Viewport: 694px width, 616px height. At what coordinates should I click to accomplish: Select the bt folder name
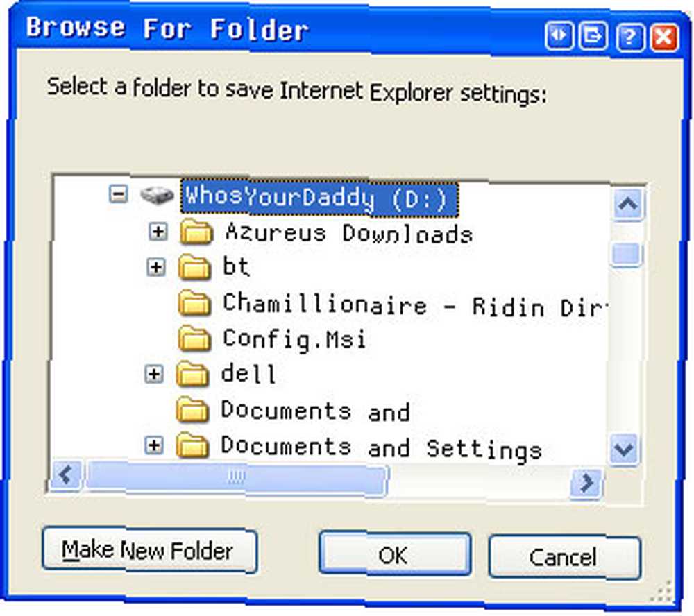tap(236, 266)
